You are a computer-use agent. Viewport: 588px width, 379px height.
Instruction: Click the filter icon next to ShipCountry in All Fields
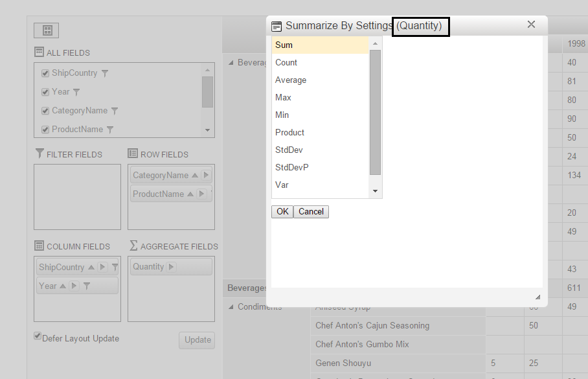[105, 74]
